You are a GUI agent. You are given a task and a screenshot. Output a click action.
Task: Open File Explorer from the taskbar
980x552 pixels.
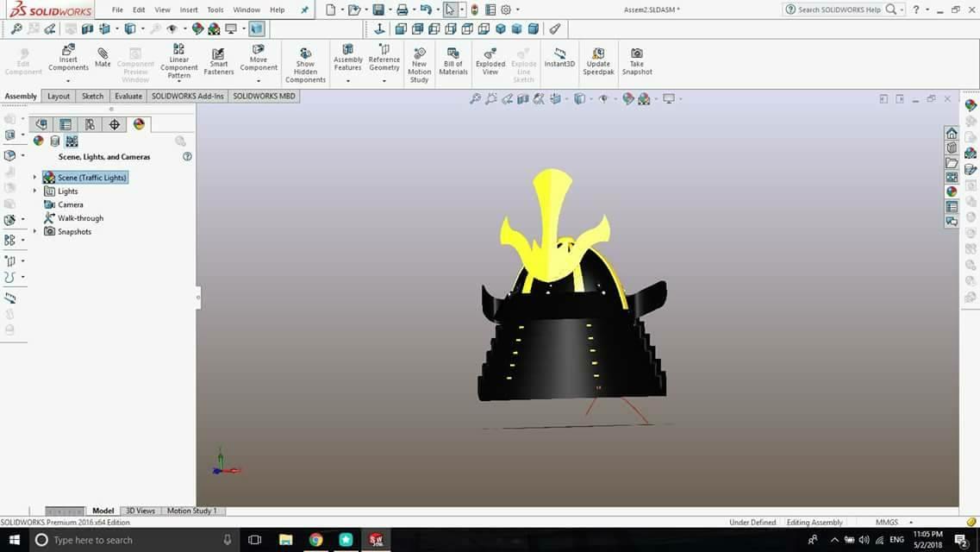tap(285, 540)
